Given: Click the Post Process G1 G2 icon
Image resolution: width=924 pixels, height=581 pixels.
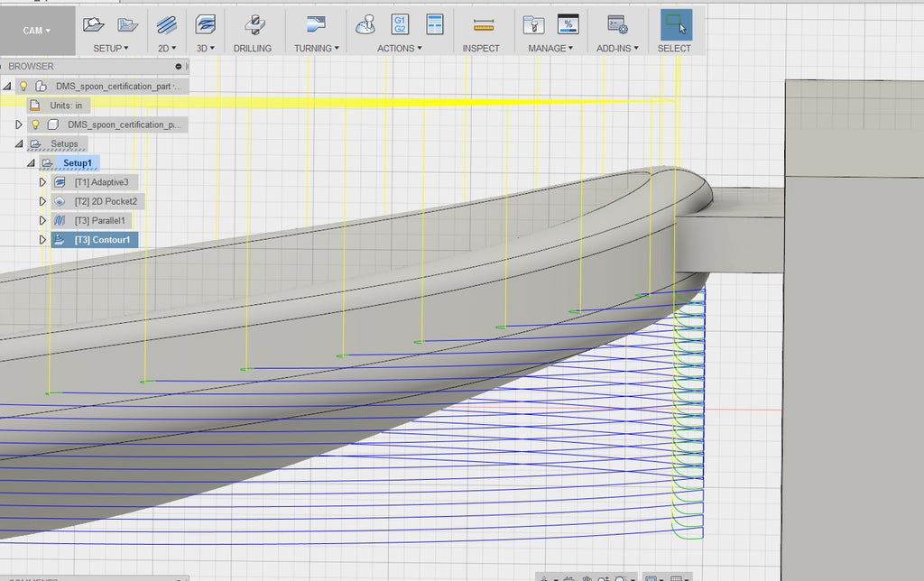Looking at the screenshot, I should [x=400, y=24].
